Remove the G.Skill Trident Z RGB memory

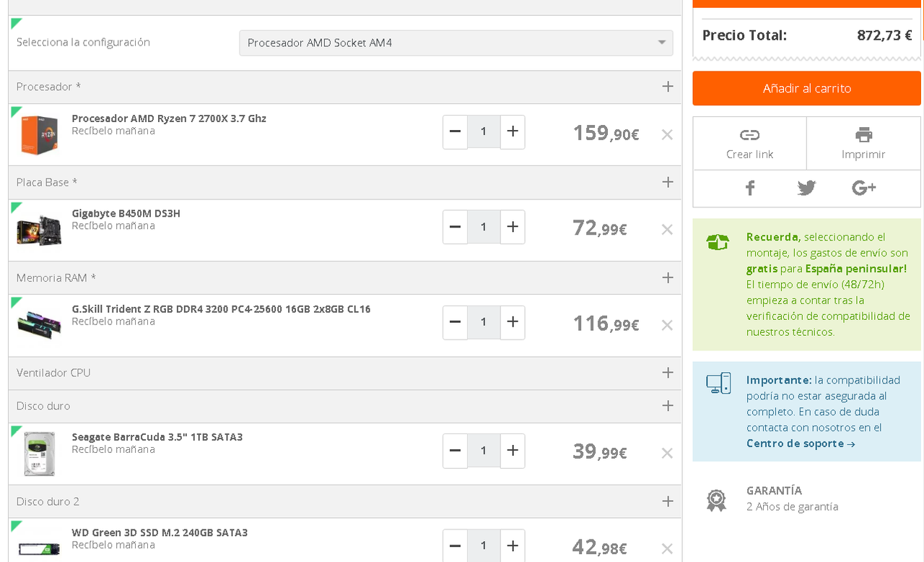point(667,325)
